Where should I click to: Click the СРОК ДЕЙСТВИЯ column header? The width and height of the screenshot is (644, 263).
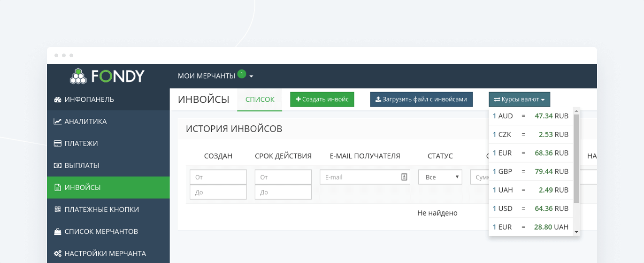[283, 156]
